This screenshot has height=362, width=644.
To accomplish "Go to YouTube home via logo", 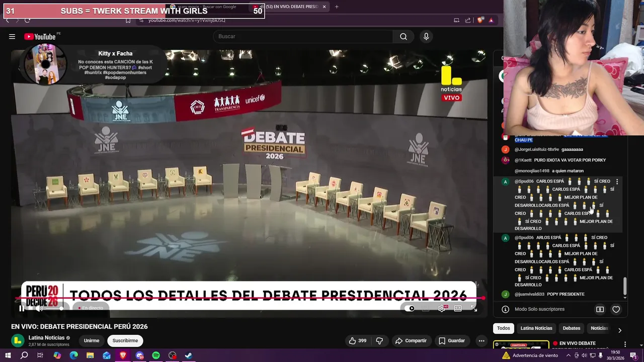I will (x=40, y=36).
